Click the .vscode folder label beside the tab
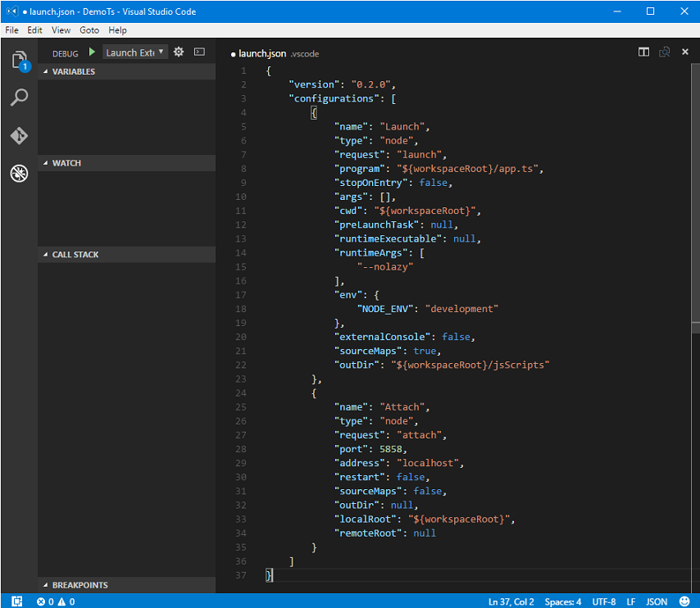Image resolution: width=700 pixels, height=608 pixels. tap(305, 54)
